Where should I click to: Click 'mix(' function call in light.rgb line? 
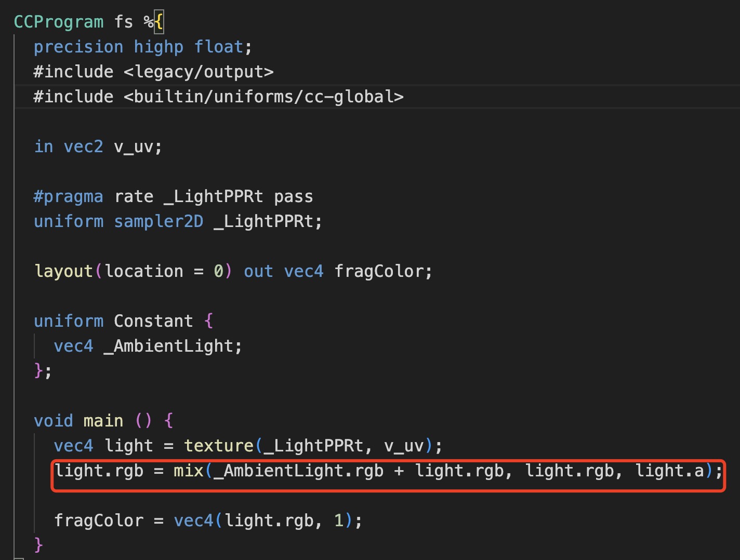tap(193, 471)
